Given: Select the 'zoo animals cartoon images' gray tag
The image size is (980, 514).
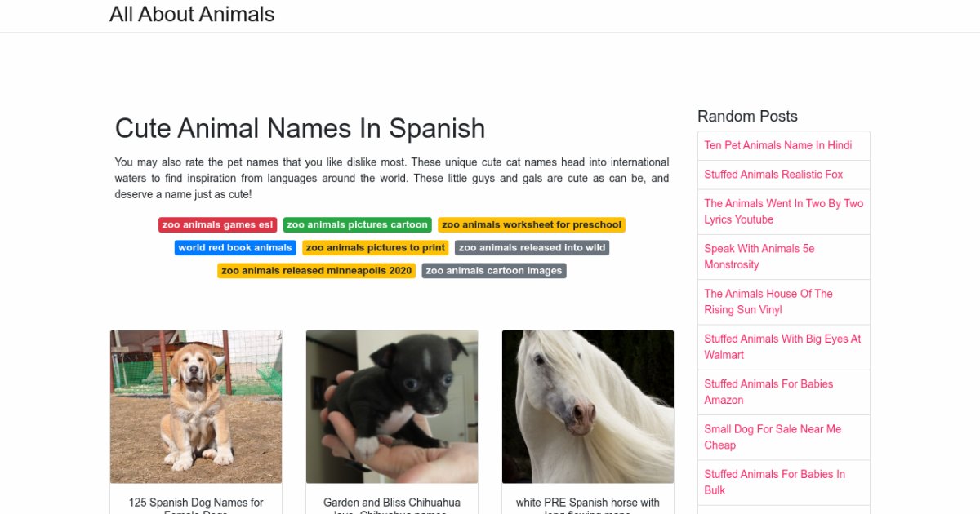Looking at the screenshot, I should 493,270.
